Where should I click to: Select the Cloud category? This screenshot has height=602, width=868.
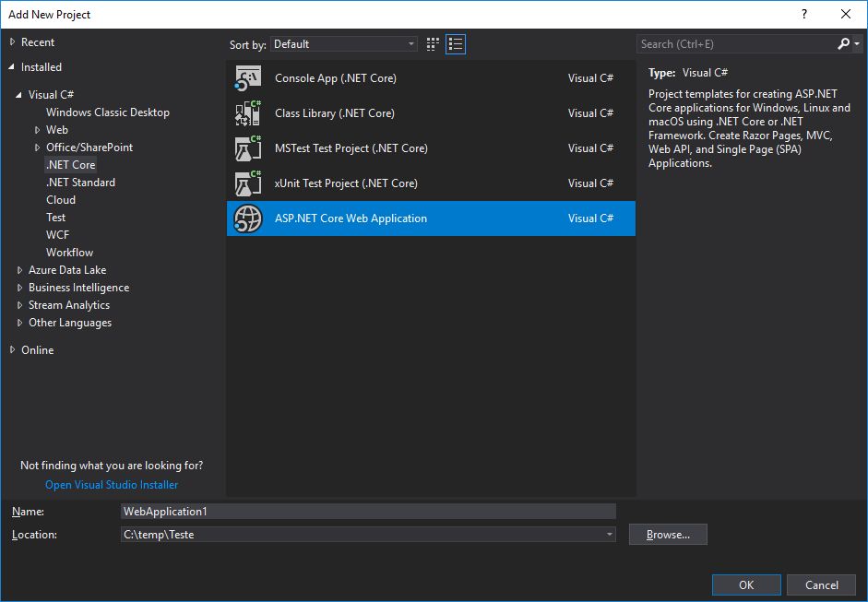tap(61, 200)
